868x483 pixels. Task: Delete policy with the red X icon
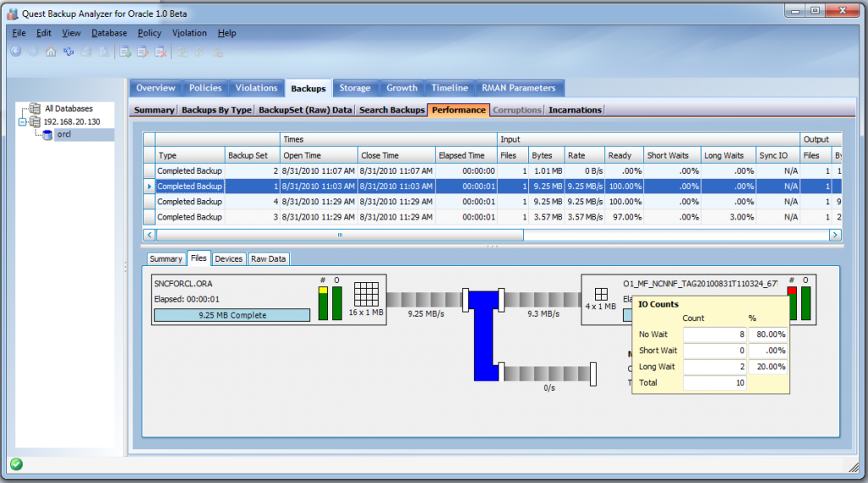(x=160, y=52)
